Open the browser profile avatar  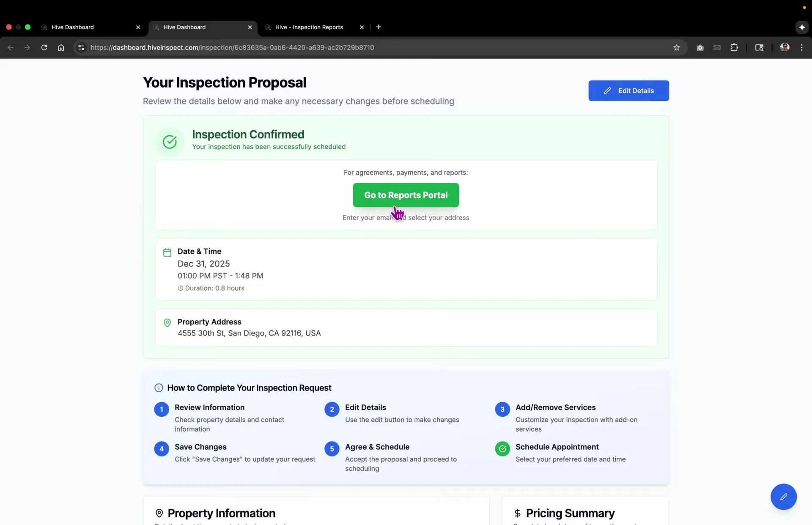[x=785, y=47]
